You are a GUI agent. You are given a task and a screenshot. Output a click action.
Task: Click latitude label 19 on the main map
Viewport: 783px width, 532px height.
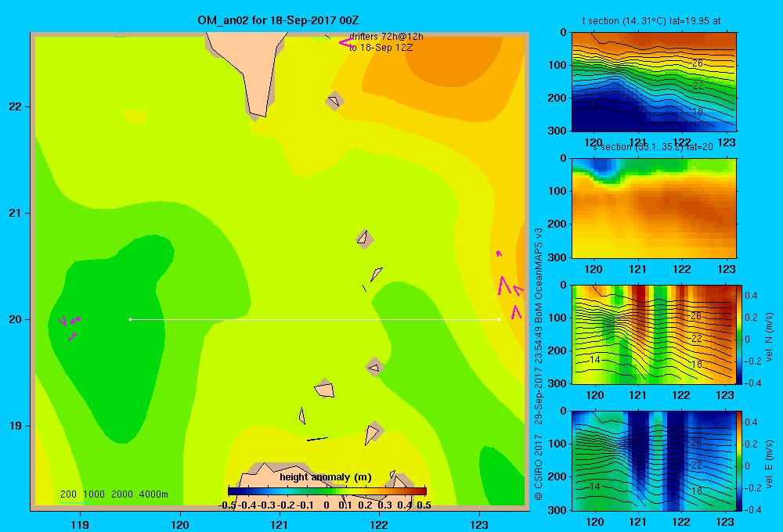coord(16,426)
